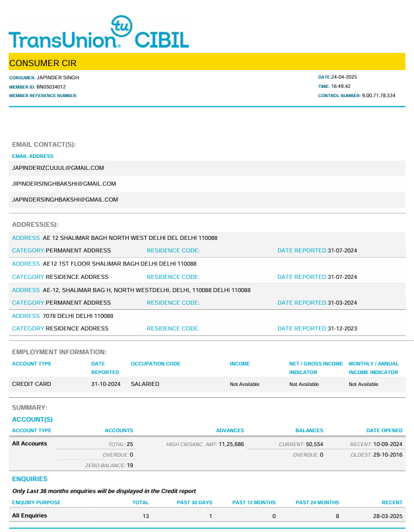414x532 pixels.
Task: Click MONTHLY / ANNUAL INCOME INDICATOR header
Action: pos(373,368)
